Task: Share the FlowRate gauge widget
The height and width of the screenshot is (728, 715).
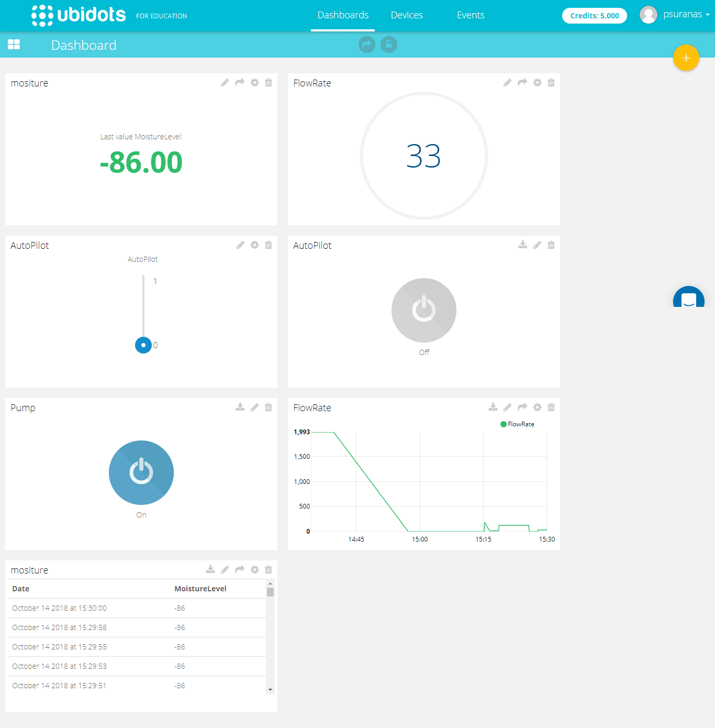Action: click(522, 82)
